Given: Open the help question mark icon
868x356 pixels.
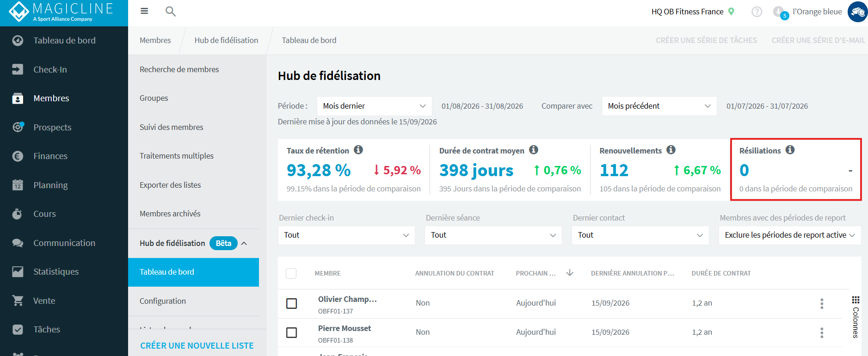Looking at the screenshot, I should [x=757, y=12].
